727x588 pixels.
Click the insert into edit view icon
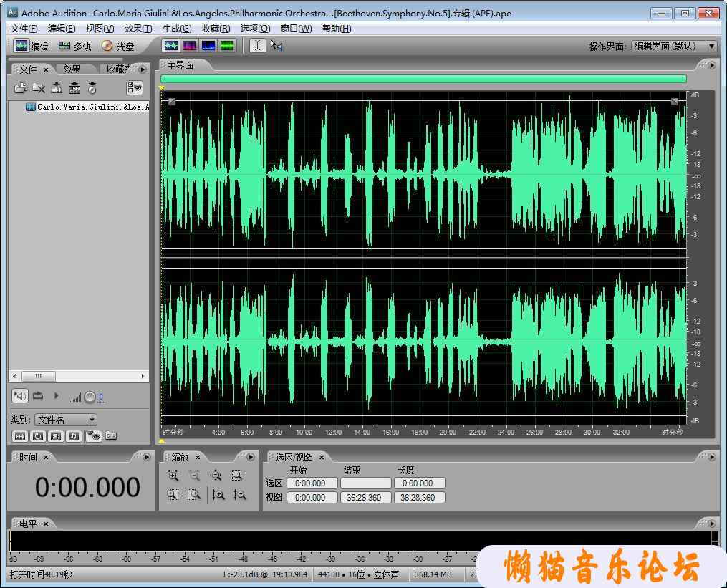57,87
